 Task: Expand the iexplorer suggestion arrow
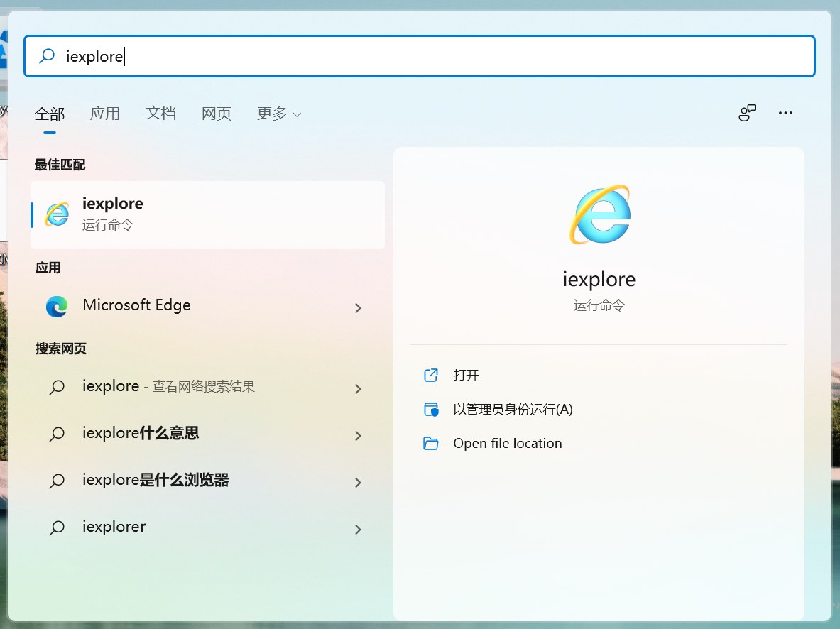358,530
